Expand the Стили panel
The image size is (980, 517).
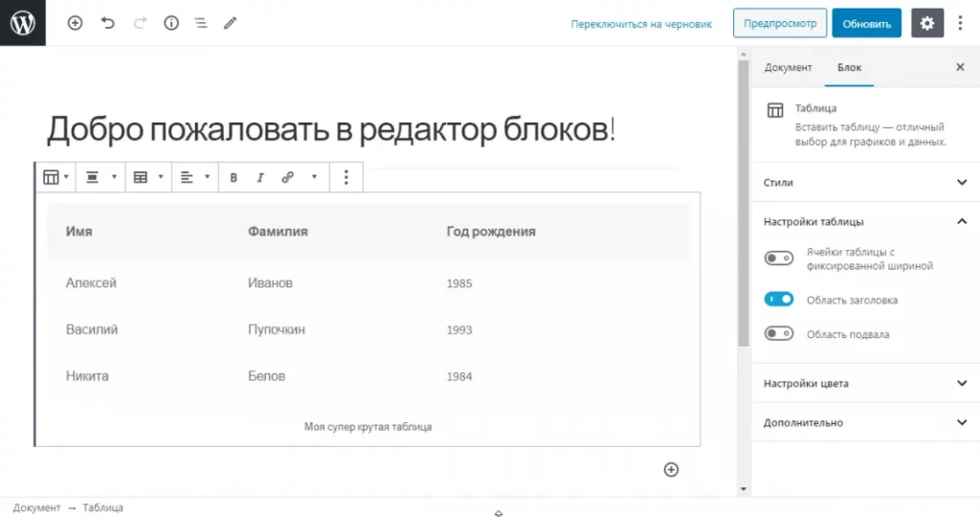tap(865, 182)
